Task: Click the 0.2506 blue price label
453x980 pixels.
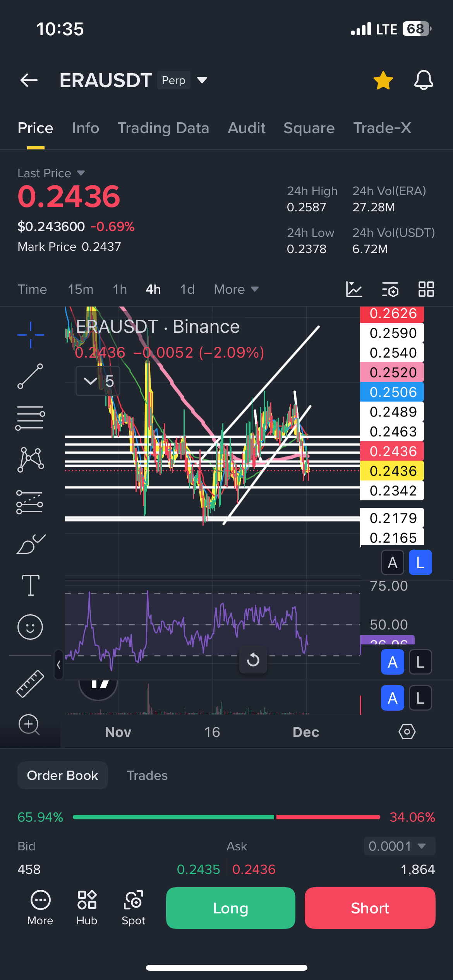Action: (x=392, y=392)
